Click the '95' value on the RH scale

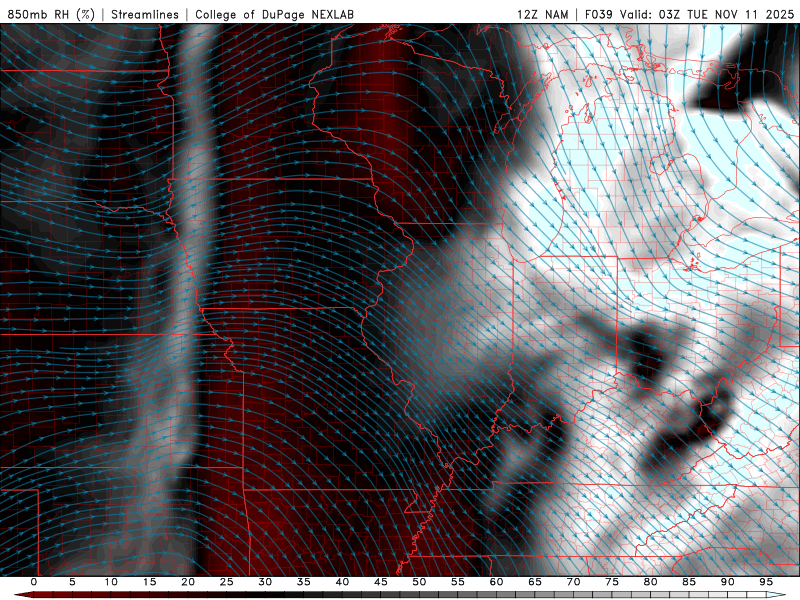click(766, 582)
